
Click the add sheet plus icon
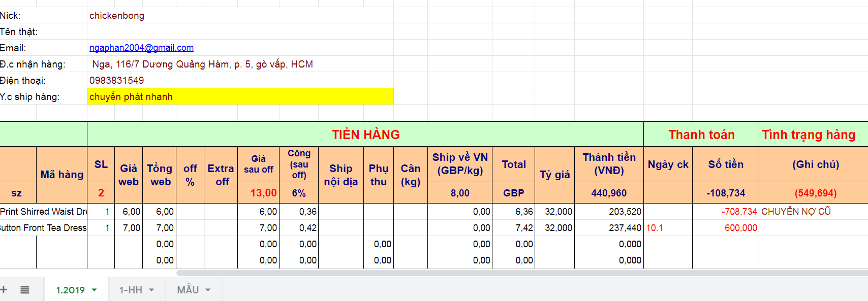[x=4, y=290]
